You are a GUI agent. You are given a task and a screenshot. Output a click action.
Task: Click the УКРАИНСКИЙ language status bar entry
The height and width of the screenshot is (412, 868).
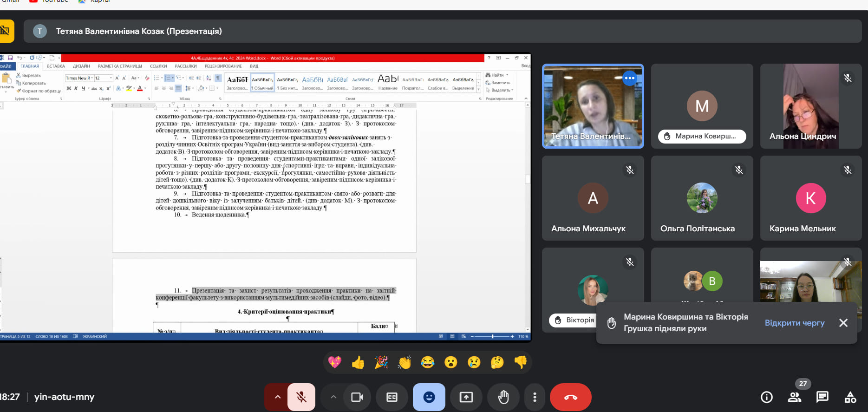click(95, 336)
